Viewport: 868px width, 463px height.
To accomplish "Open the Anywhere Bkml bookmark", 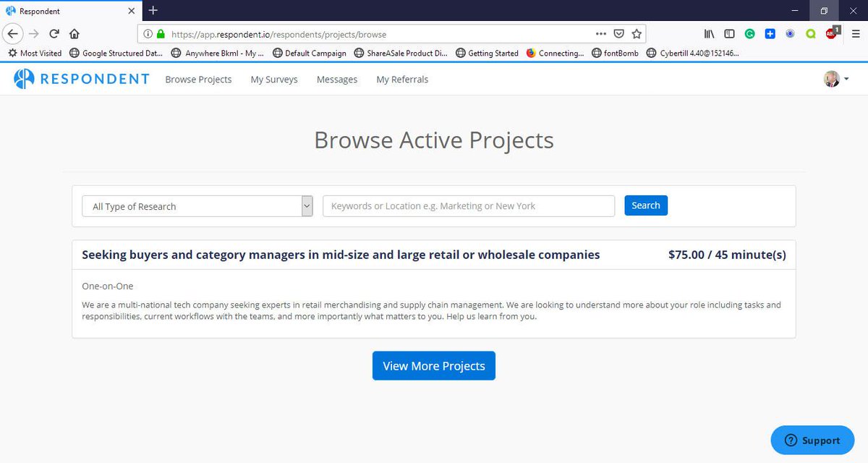I will (x=218, y=53).
